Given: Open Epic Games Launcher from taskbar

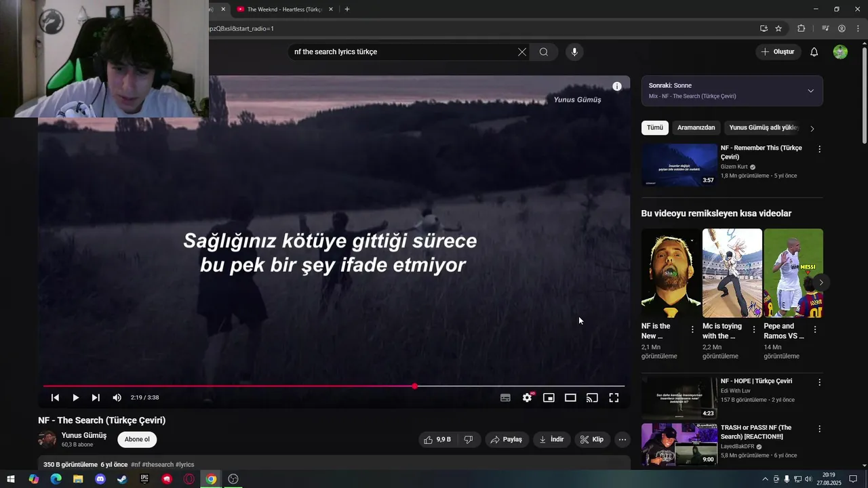Looking at the screenshot, I should [x=144, y=479].
